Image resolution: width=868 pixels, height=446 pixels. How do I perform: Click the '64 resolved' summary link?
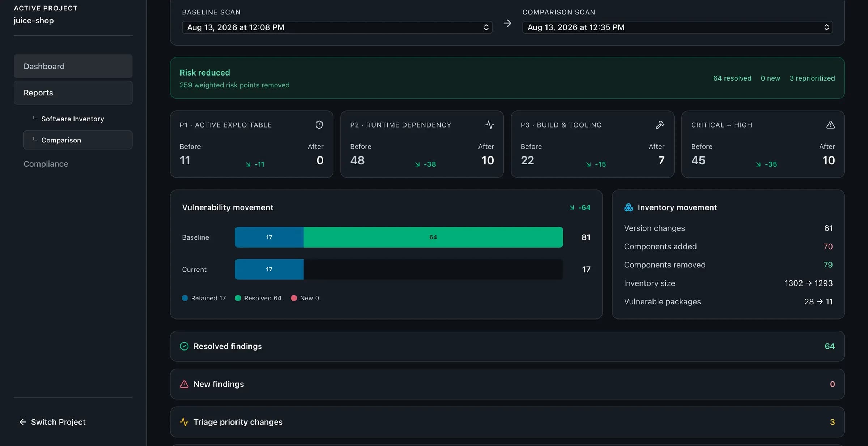732,78
